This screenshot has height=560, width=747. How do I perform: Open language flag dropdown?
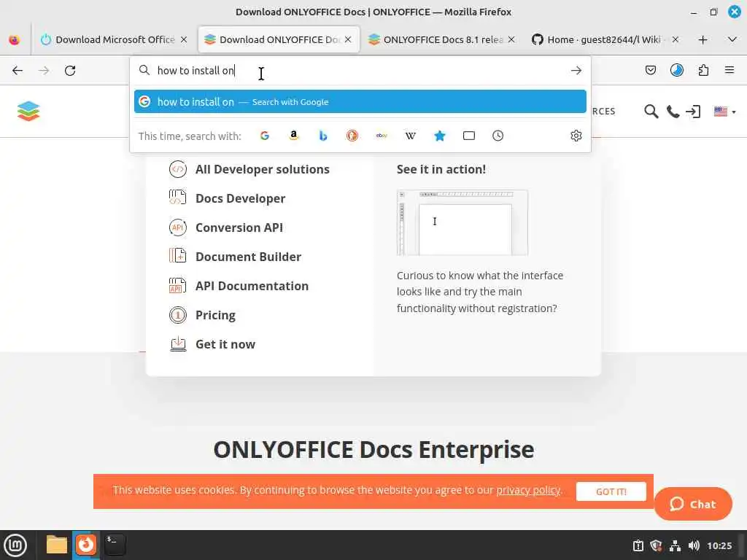[x=724, y=112]
